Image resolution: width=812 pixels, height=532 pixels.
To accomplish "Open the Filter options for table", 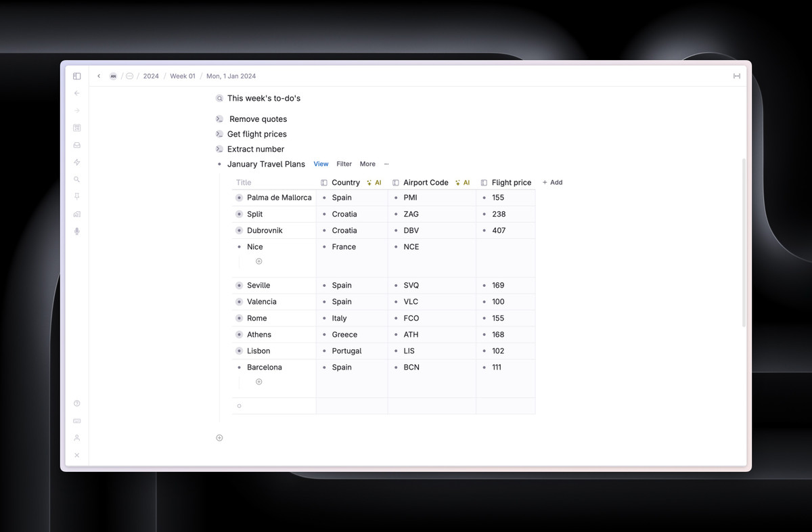I will tap(344, 164).
